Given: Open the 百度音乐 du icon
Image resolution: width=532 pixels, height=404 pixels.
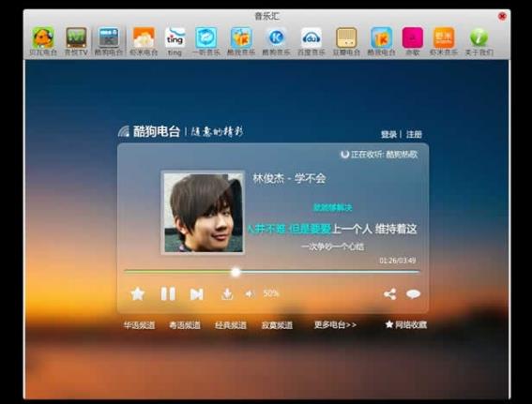Looking at the screenshot, I should [312, 41].
